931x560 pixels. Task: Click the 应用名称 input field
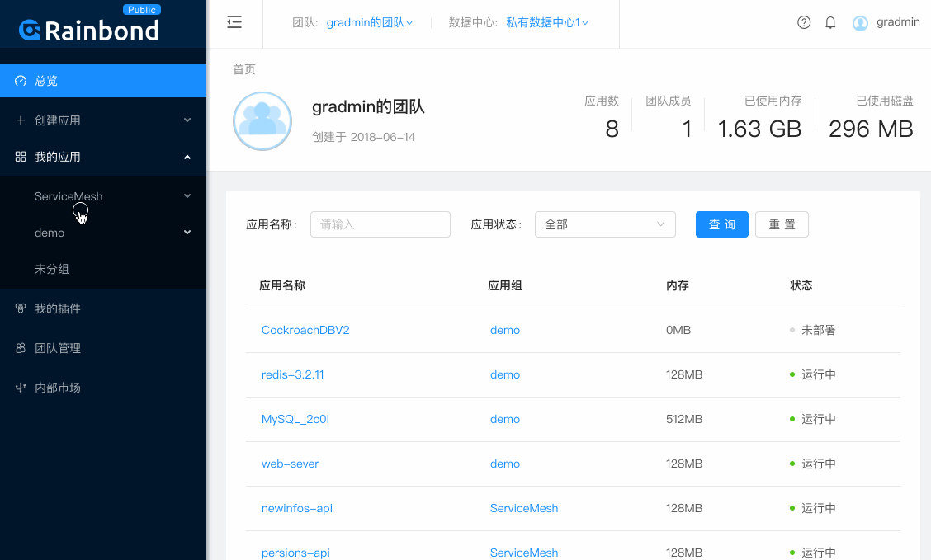pyautogui.click(x=380, y=224)
